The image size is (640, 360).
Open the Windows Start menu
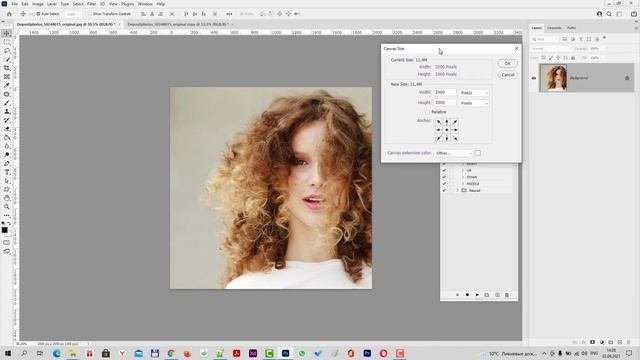coord(7,353)
